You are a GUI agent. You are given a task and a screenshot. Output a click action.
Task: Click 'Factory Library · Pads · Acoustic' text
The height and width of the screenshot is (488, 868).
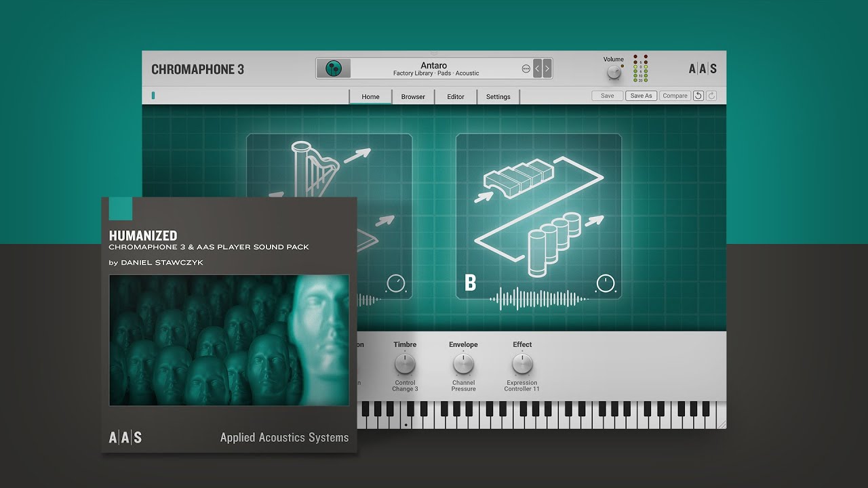point(436,73)
